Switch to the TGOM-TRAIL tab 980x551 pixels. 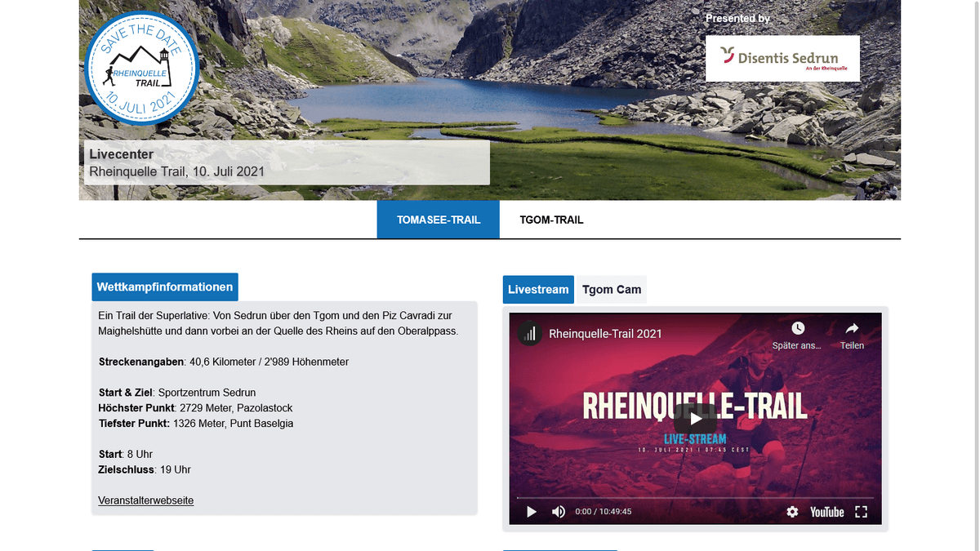tap(551, 220)
